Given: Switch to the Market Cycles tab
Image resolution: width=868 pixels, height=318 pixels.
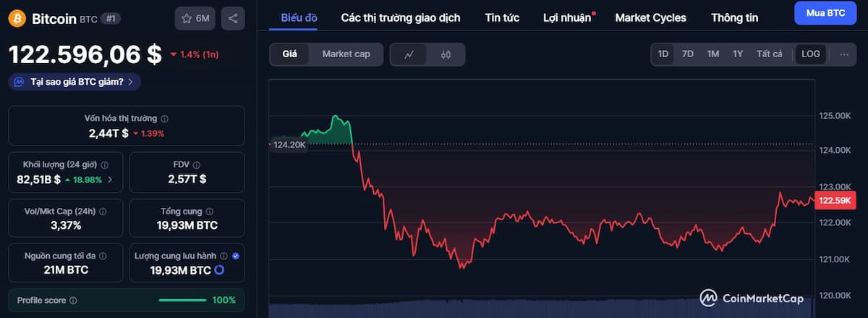Looking at the screenshot, I should coord(650,17).
